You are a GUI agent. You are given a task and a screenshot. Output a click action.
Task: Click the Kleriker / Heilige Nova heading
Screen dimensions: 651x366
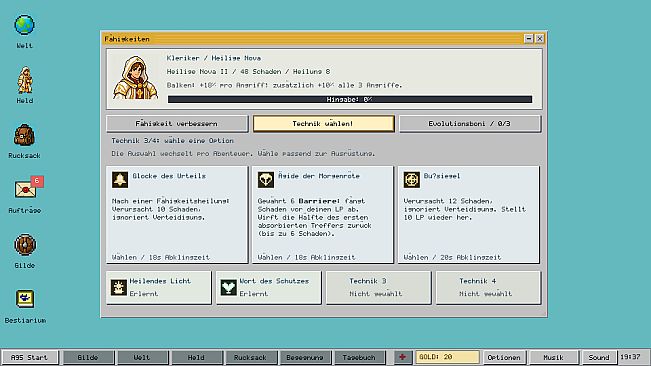pos(214,58)
